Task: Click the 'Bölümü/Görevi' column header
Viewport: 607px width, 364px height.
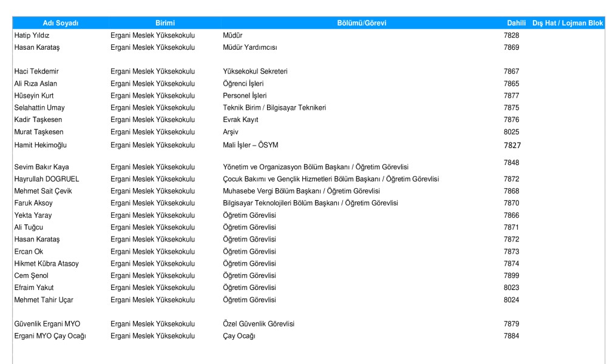Action: (362, 23)
